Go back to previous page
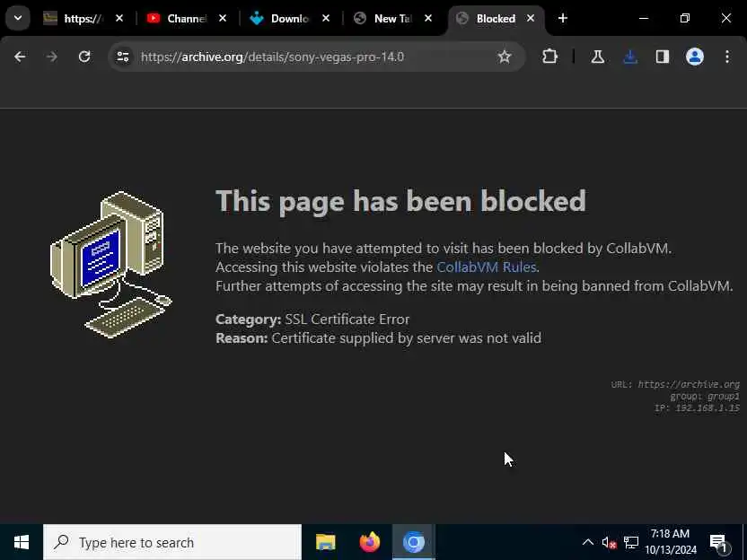 click(20, 57)
